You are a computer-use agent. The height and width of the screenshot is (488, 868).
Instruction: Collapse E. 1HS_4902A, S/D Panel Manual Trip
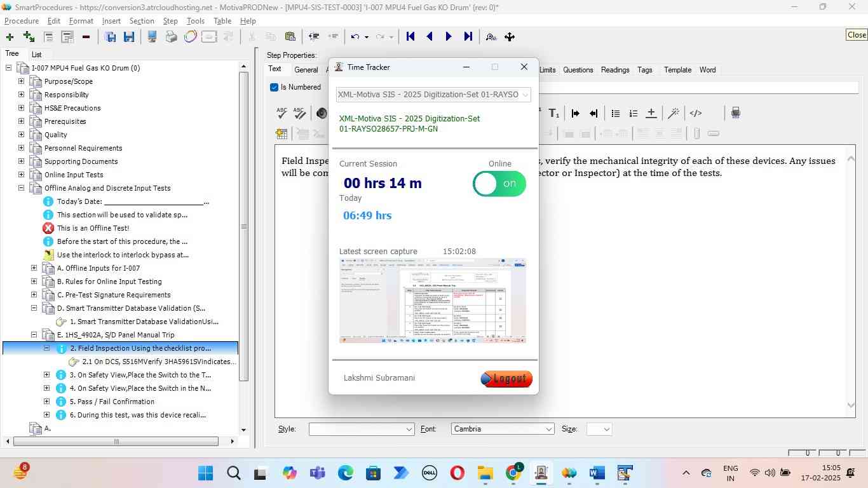pyautogui.click(x=34, y=335)
